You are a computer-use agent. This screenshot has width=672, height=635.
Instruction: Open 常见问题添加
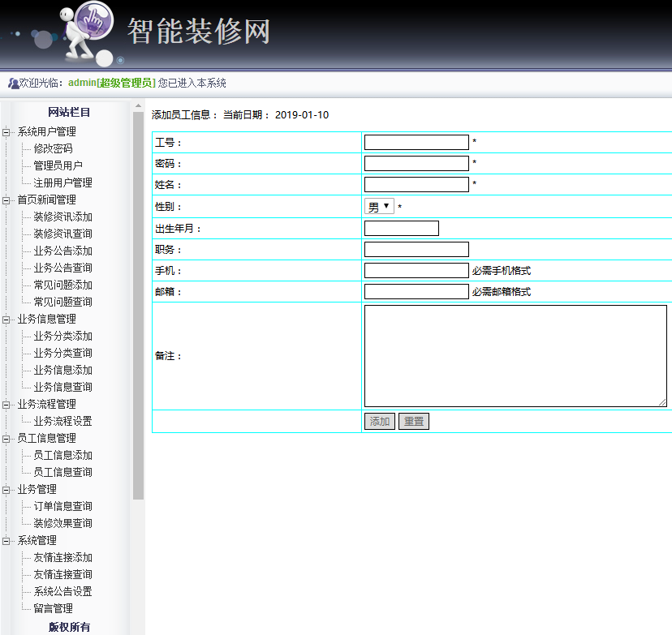63,285
